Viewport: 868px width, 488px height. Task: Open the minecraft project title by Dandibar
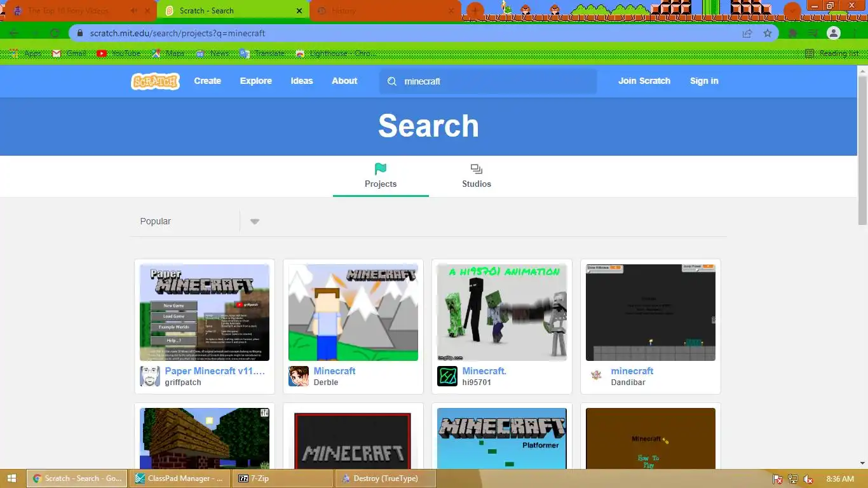point(632,371)
